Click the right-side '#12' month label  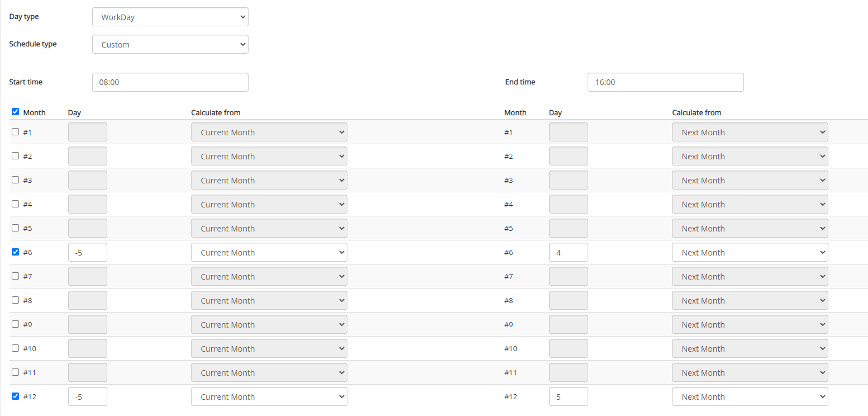pos(511,396)
